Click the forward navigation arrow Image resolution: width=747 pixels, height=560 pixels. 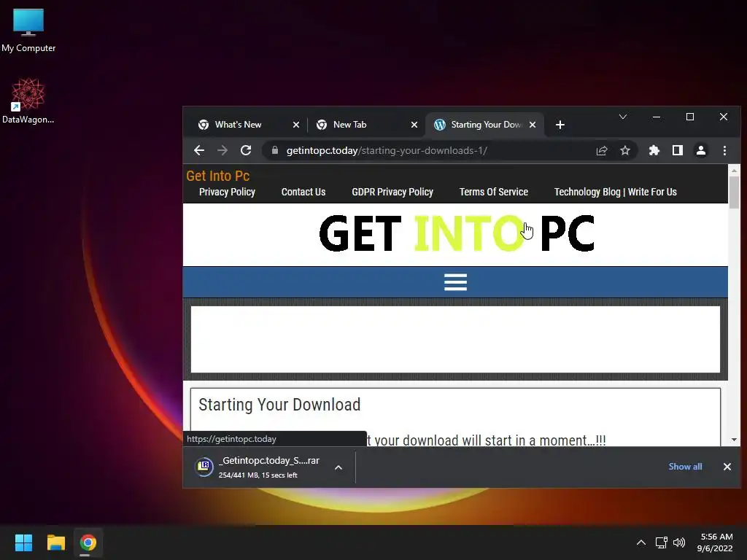pos(222,150)
